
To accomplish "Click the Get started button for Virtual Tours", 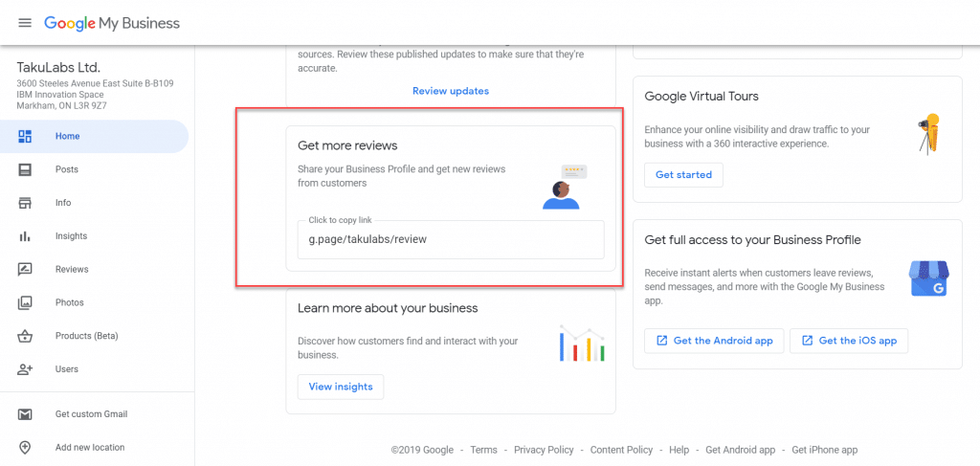I will [683, 175].
